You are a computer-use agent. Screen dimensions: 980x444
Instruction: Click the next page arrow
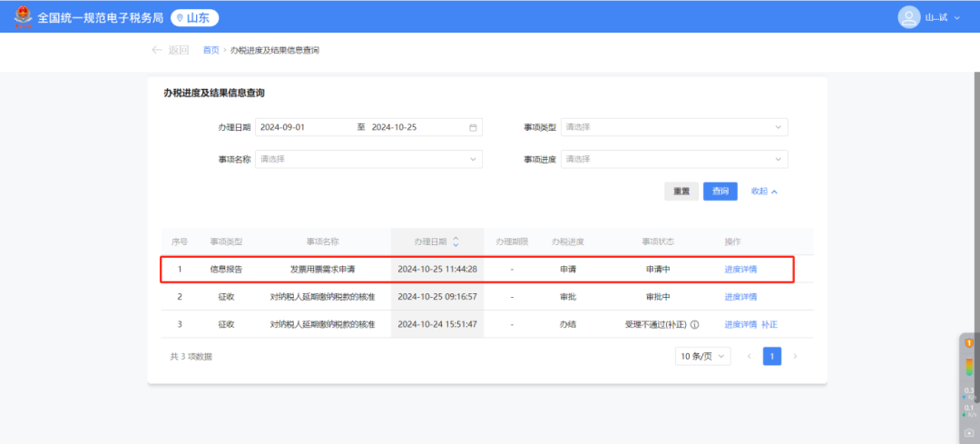(795, 357)
